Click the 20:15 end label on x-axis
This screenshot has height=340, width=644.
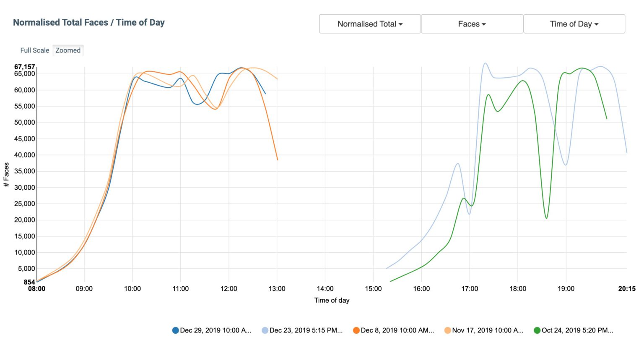pyautogui.click(x=627, y=289)
